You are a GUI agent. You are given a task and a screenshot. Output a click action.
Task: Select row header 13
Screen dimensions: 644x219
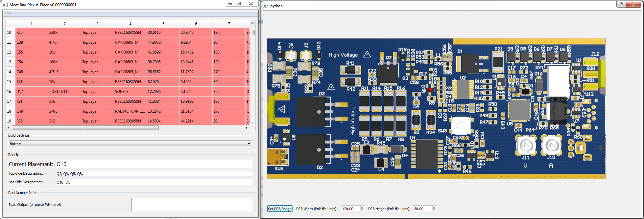coord(11,62)
